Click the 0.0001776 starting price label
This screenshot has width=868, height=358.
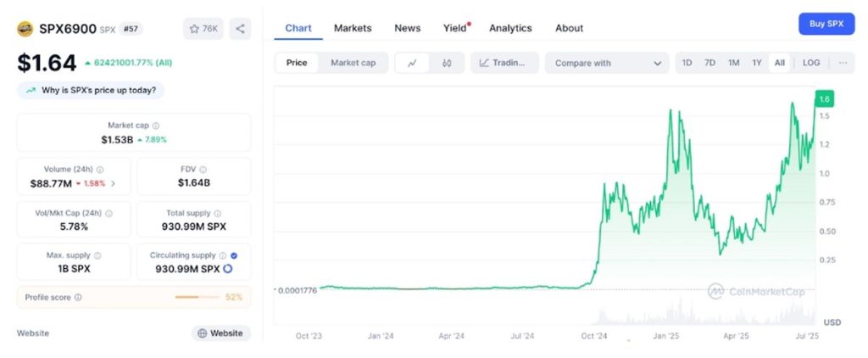point(298,290)
